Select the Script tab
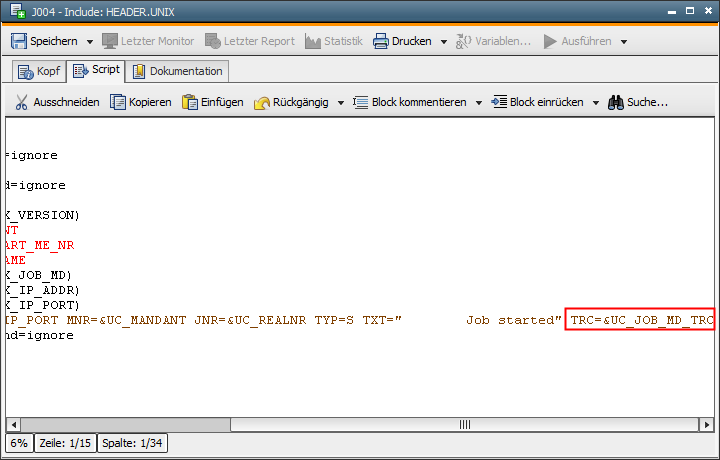Screen dimensions: 720x460 tap(96, 71)
